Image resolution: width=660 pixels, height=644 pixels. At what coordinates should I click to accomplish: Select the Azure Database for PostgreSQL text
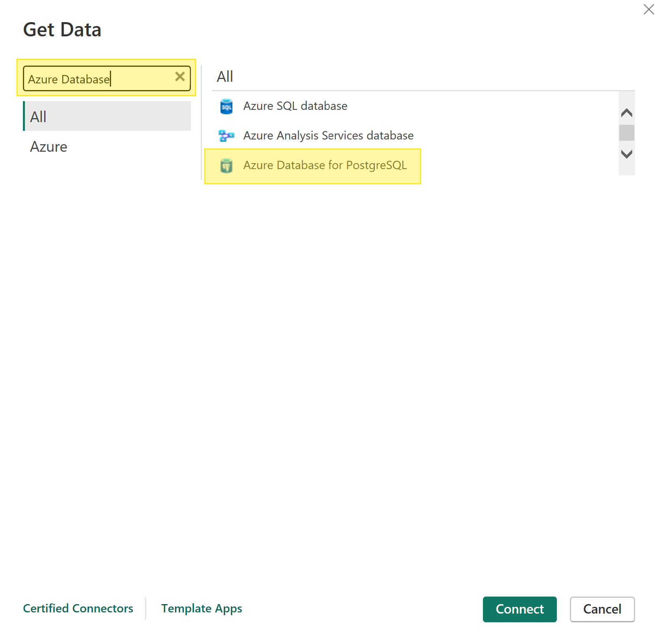point(325,165)
